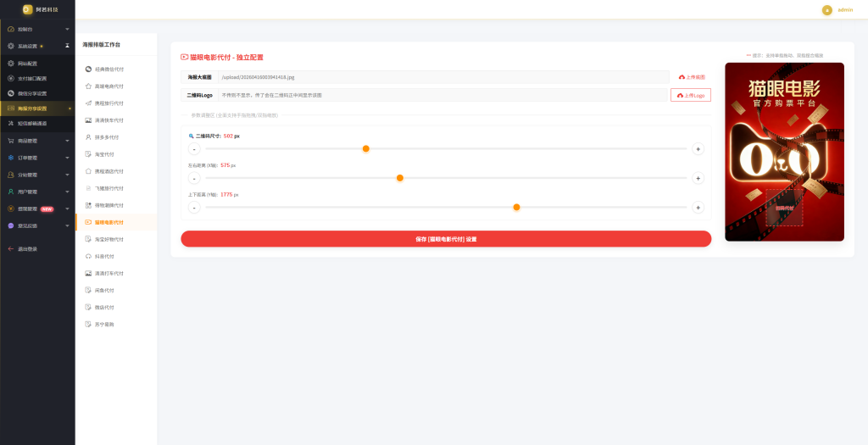Screen dimensions: 868x445
Task: Focus the 海报大底图 path input field
Action: (x=443, y=77)
